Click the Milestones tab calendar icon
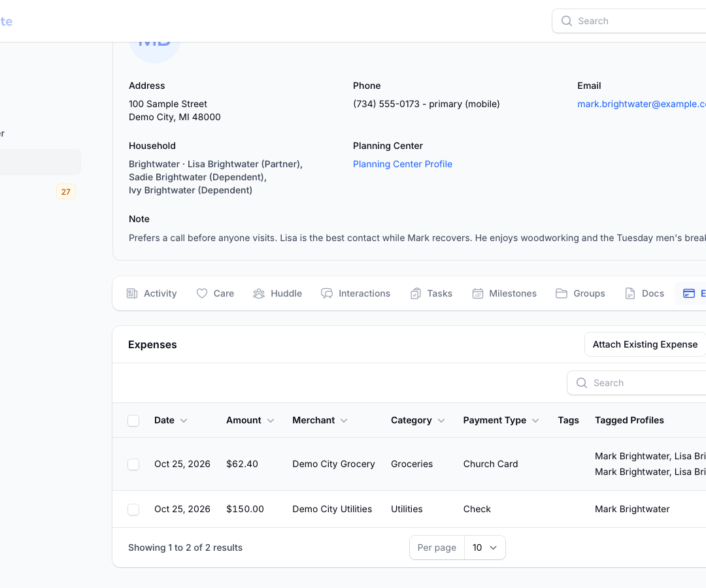The height and width of the screenshot is (588, 706). tap(478, 293)
